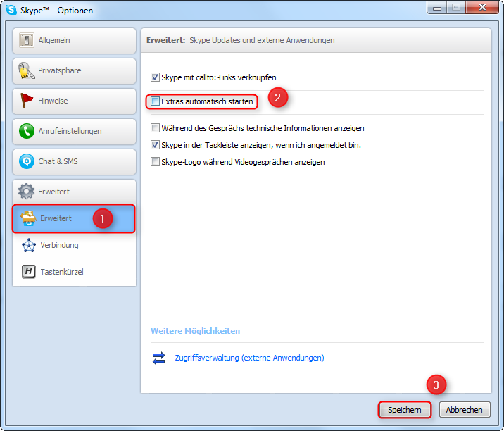
Task: Collapse the Erweitert category header
Action: coord(74,192)
